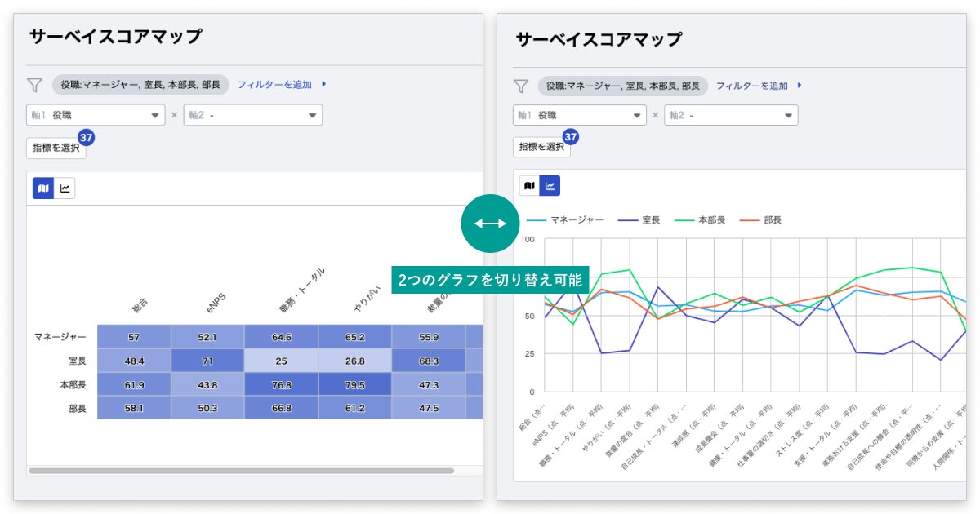The width and height of the screenshot is (980, 514).
Task: Click 役職 filter chip in line chart panel
Action: (x=623, y=85)
